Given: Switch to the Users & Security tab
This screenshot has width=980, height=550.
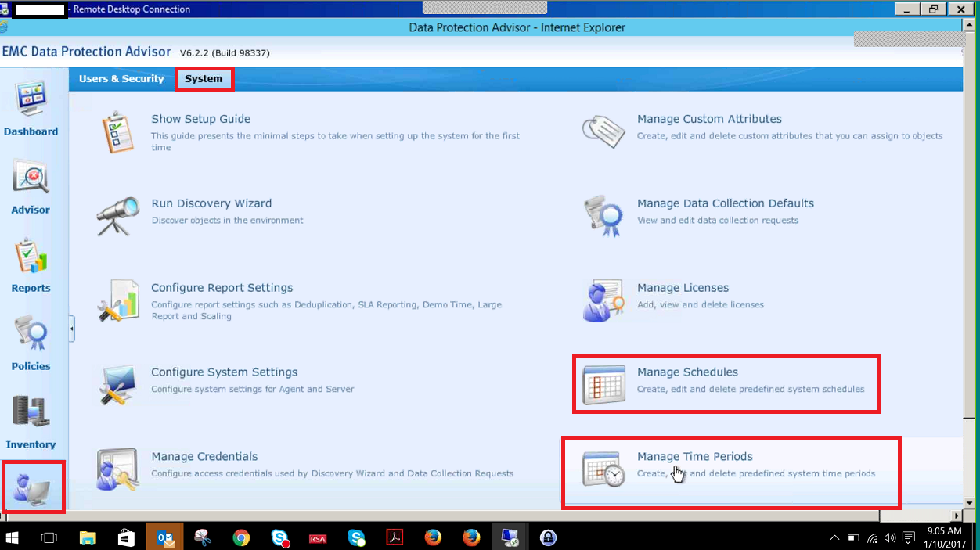Looking at the screenshot, I should (121, 79).
